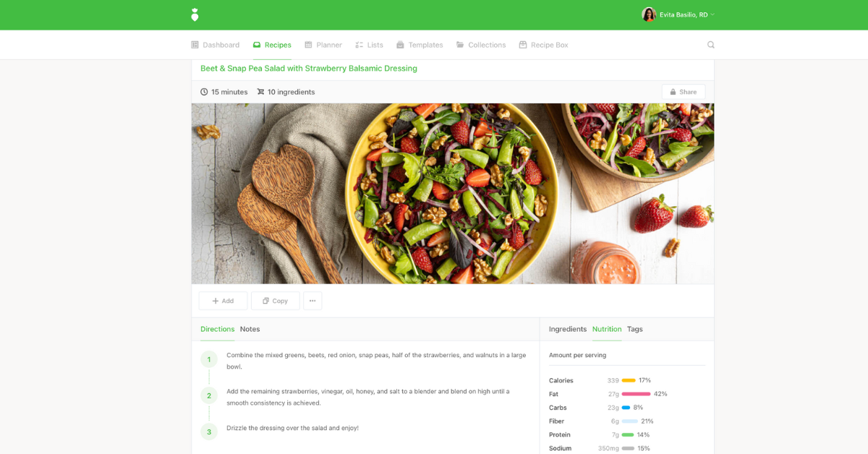Select the Tags tab
Viewport: 868px width, 454px height.
634,329
